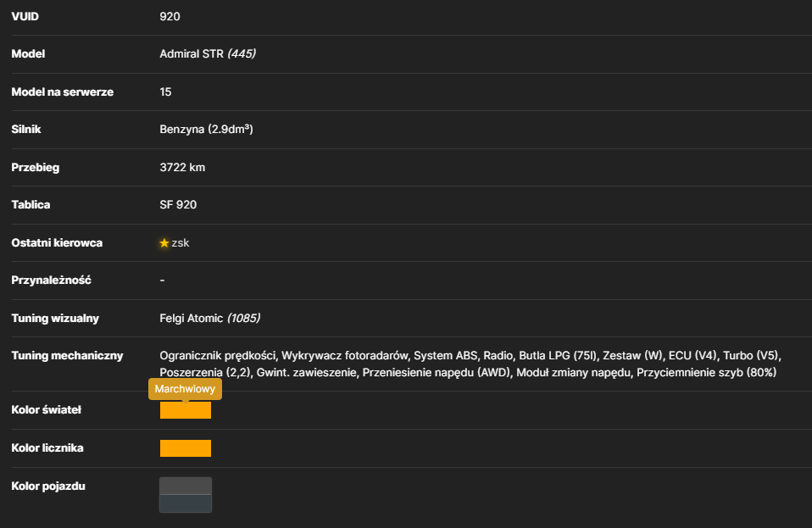812x528 pixels.
Task: Click the Tuning wizualny row label
Action: [55, 319]
